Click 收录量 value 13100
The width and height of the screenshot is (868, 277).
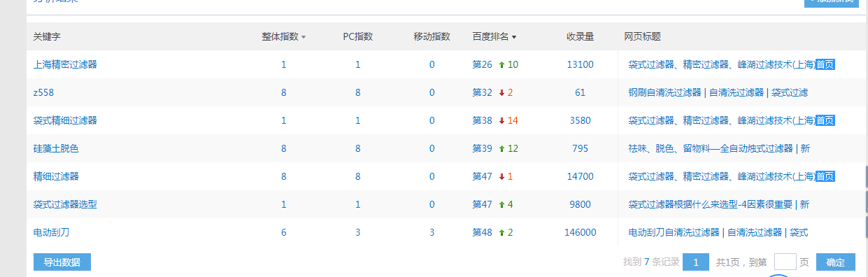click(x=580, y=64)
